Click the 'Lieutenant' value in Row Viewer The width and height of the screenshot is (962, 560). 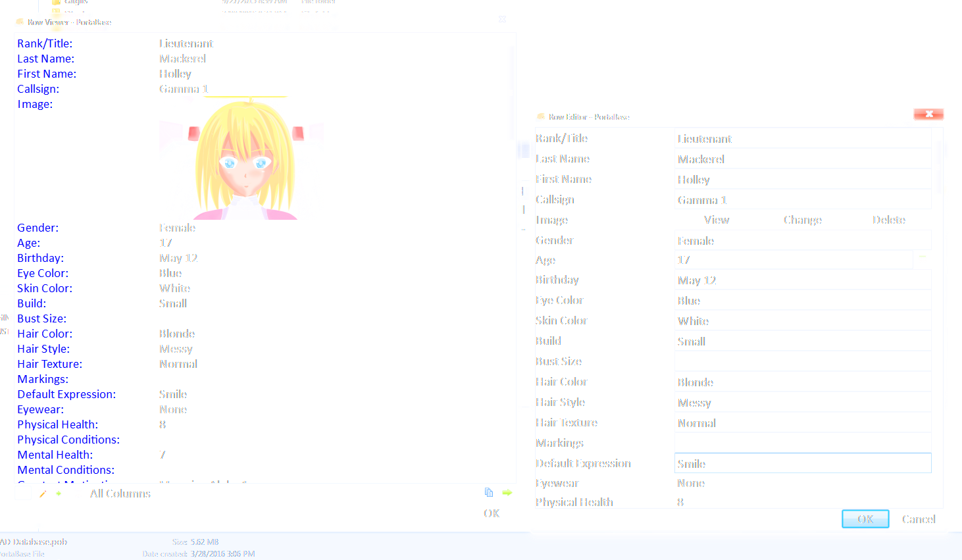tap(186, 43)
